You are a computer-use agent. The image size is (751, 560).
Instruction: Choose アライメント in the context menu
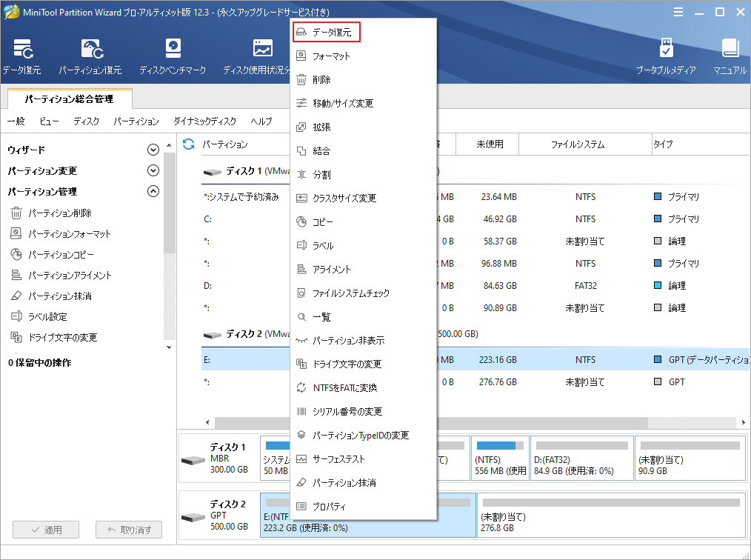pyautogui.click(x=364, y=269)
